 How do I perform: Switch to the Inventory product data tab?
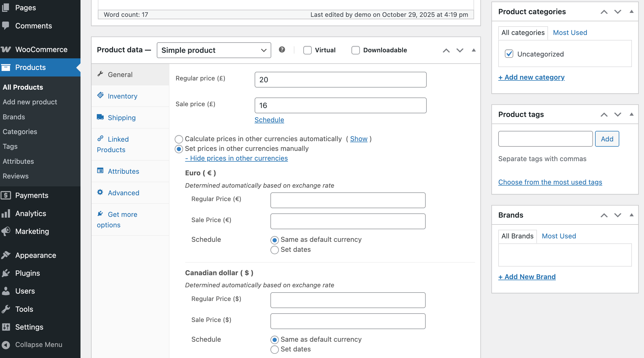[122, 96]
